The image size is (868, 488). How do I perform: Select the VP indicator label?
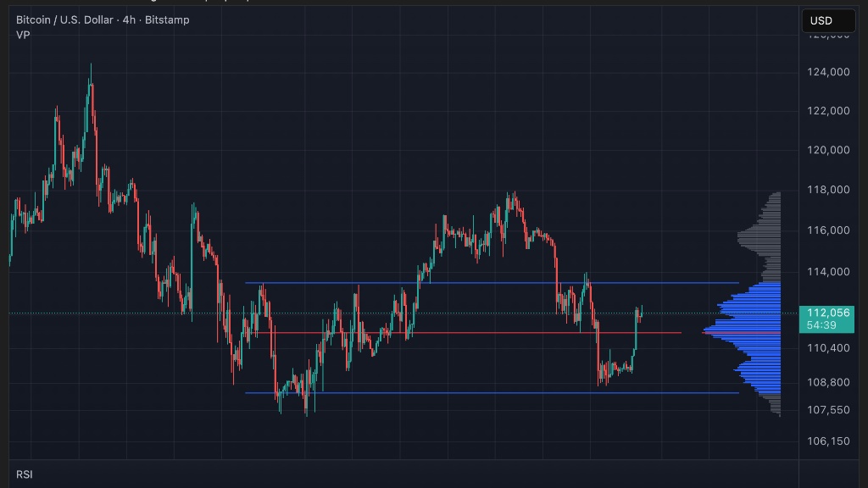[x=23, y=35]
